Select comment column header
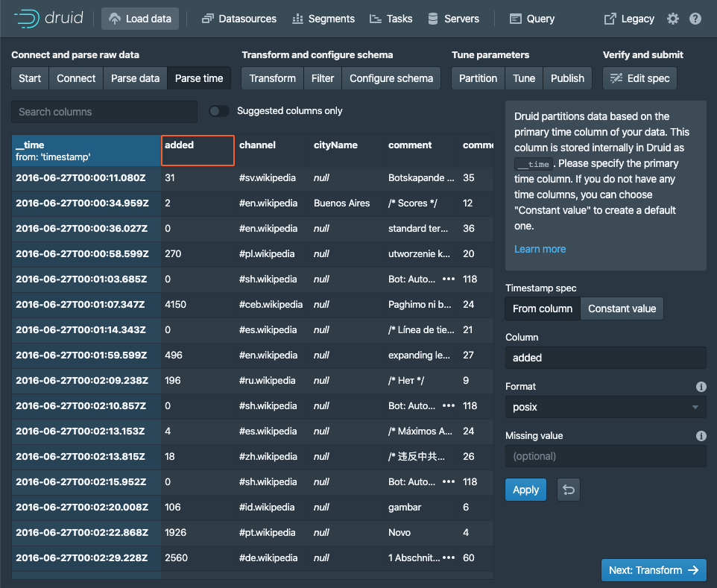 (422, 151)
